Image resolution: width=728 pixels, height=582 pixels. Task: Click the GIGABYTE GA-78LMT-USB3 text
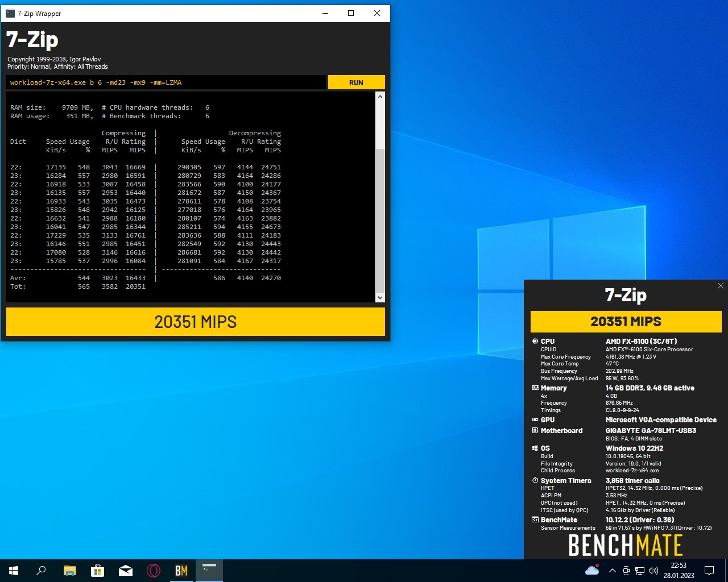[x=651, y=431]
